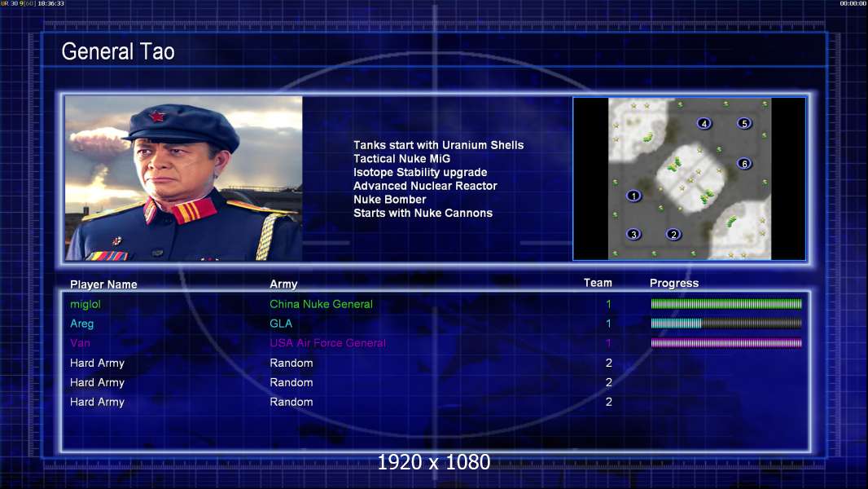Click start position marker 1 on minimap
This screenshot has height=489, width=868.
[x=633, y=196]
